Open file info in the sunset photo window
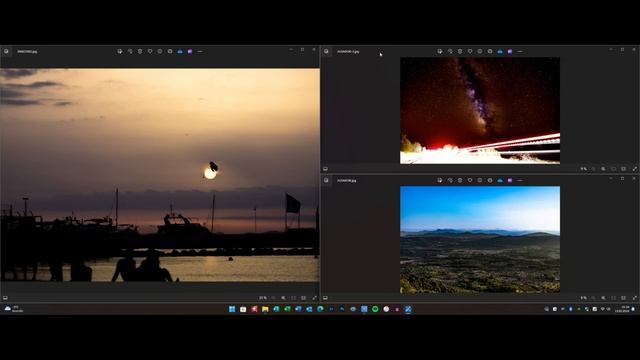This screenshot has width=640, height=360. coord(160,51)
